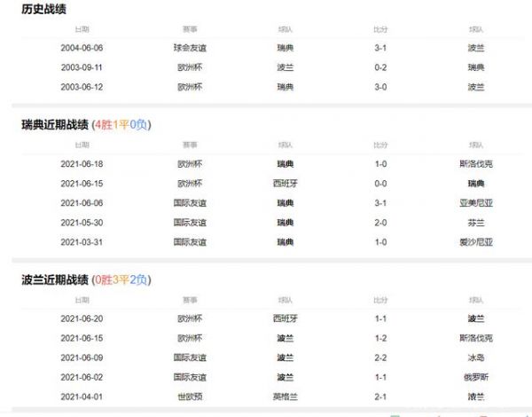Click the 1-0 score in the 2021-03-31 row
This screenshot has width=532, height=417.
click(x=380, y=242)
